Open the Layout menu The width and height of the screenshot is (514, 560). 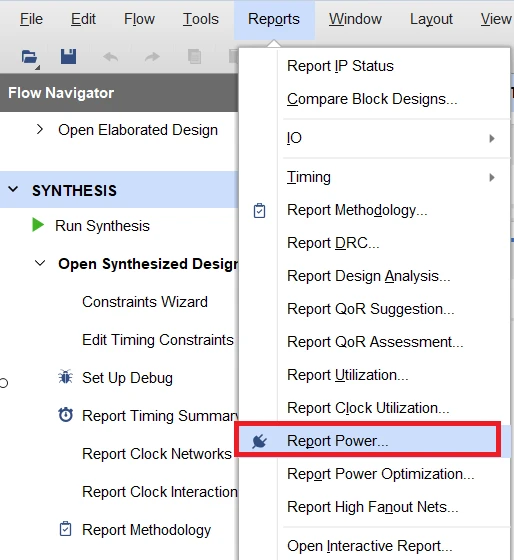(431, 20)
